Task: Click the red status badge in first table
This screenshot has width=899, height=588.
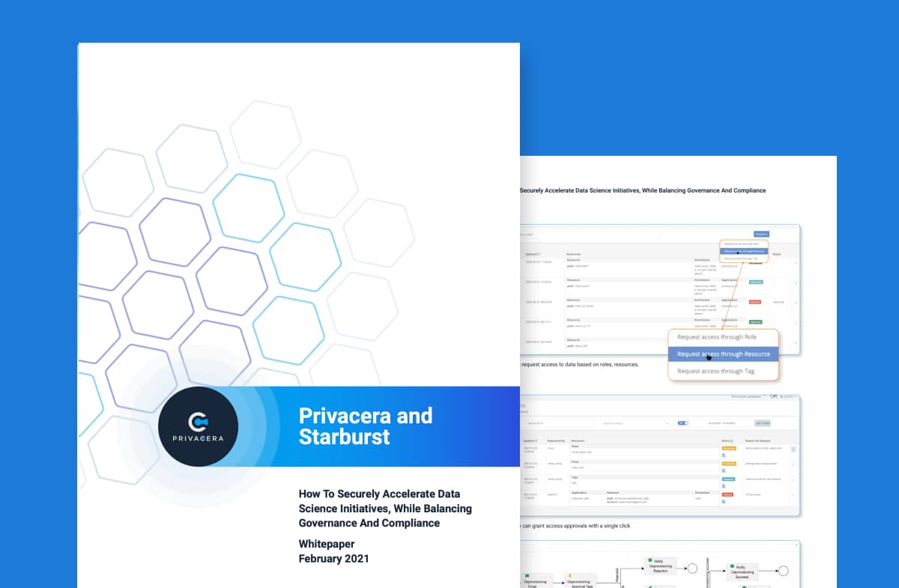Action: pos(755,302)
